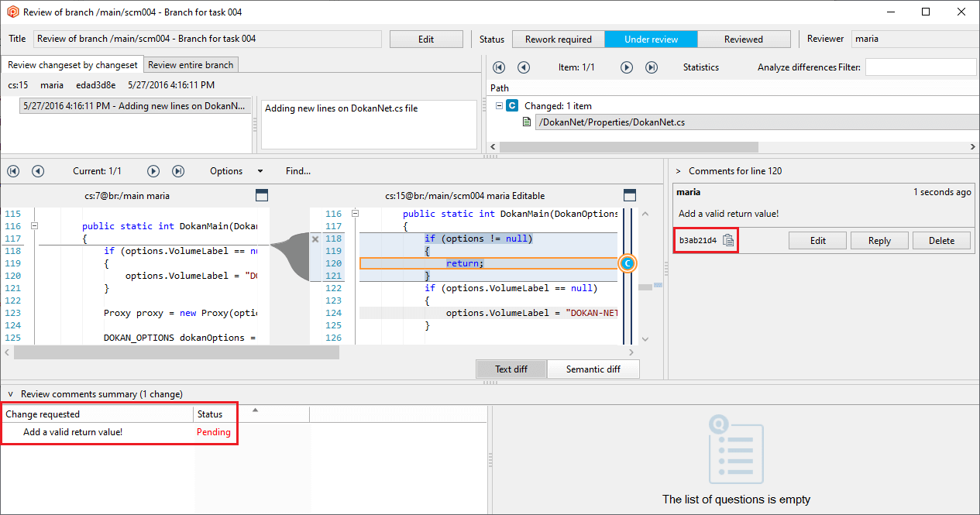Image resolution: width=980 pixels, height=515 pixels.
Task: Click the blue Changed 'C' status icon
Action: click(512, 105)
